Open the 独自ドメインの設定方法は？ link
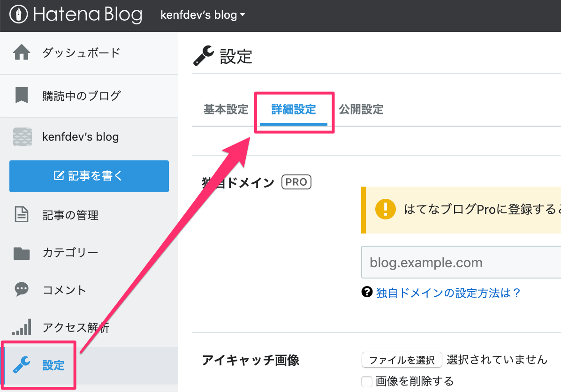The width and height of the screenshot is (561, 392). (x=448, y=293)
